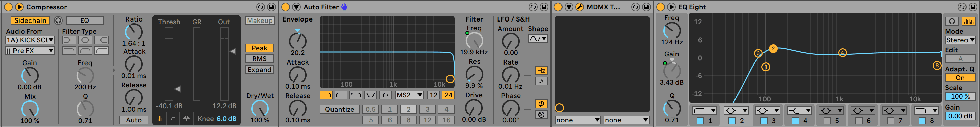This screenshot has width=980, height=127.
Task: Set LFO rate mode to Hz
Action: [541, 70]
